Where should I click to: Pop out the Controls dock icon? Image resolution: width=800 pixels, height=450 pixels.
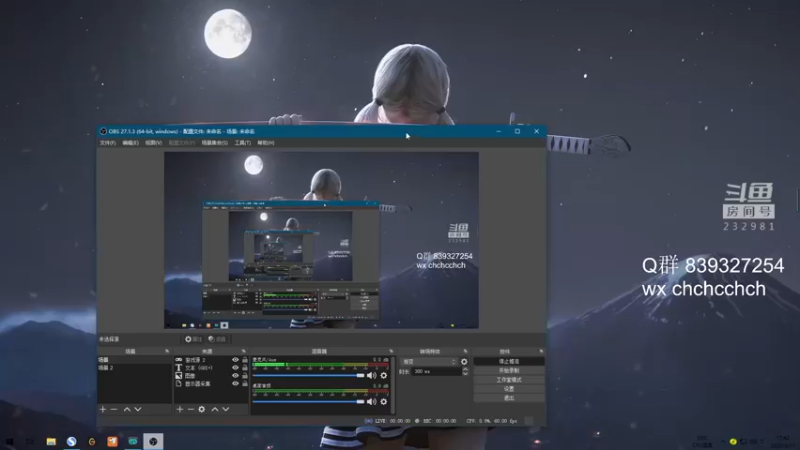click(x=541, y=351)
